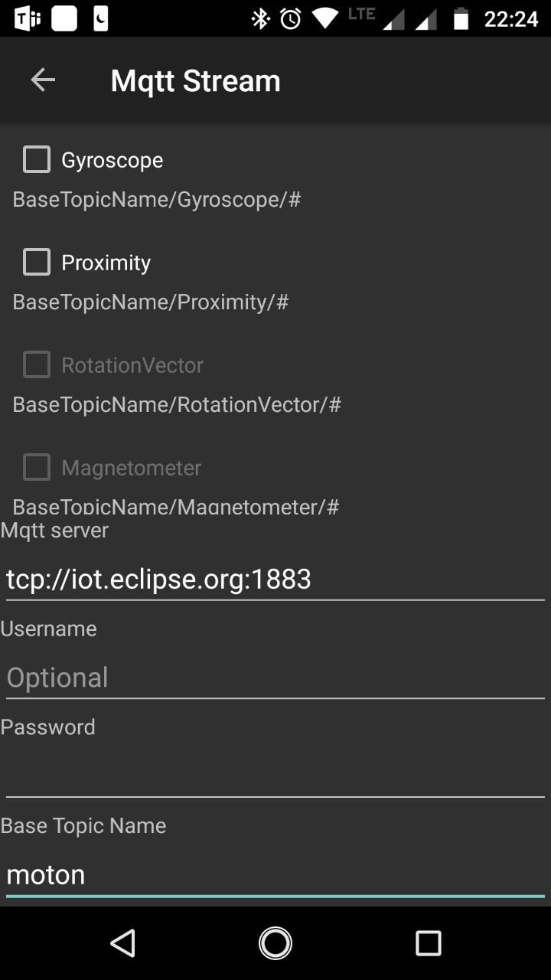The image size is (551, 980).
Task: Tap the Teams notification icon
Action: pos(28,18)
